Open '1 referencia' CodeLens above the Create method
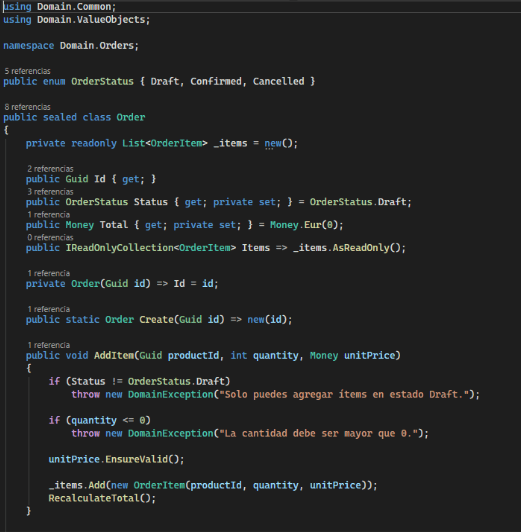Viewport: 521px width, 532px height. pyautogui.click(x=49, y=309)
